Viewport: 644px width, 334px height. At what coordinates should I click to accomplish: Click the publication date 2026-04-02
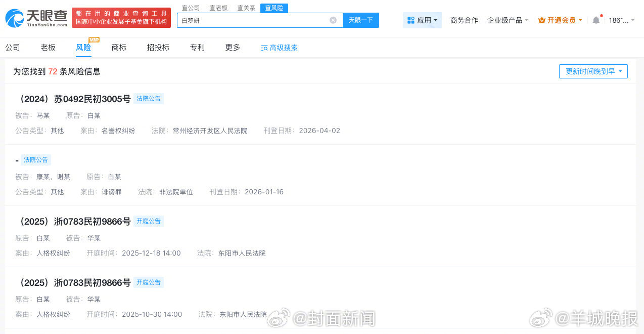[319, 131]
